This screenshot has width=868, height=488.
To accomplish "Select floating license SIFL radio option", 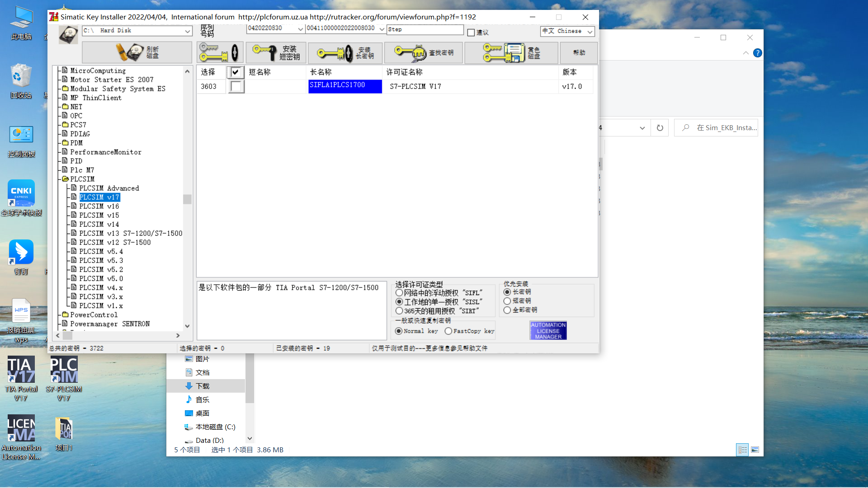I will tap(399, 293).
